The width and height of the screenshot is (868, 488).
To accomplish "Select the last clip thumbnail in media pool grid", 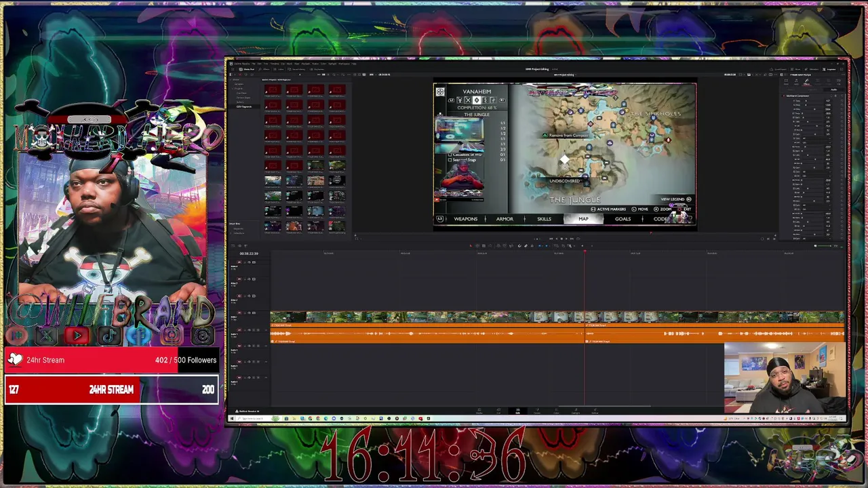I will [337, 225].
